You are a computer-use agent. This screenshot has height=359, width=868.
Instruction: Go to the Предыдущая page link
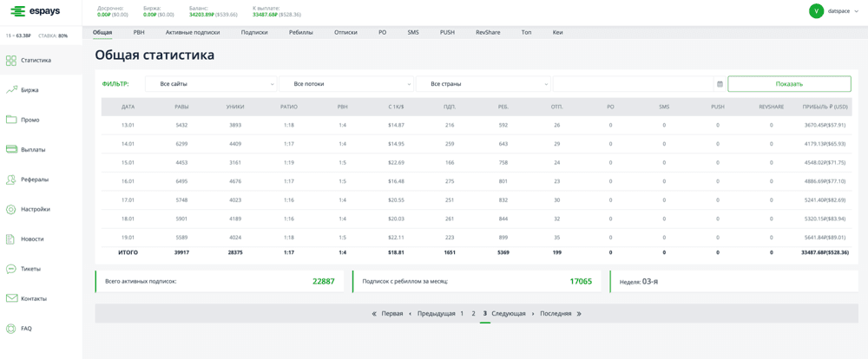point(437,314)
